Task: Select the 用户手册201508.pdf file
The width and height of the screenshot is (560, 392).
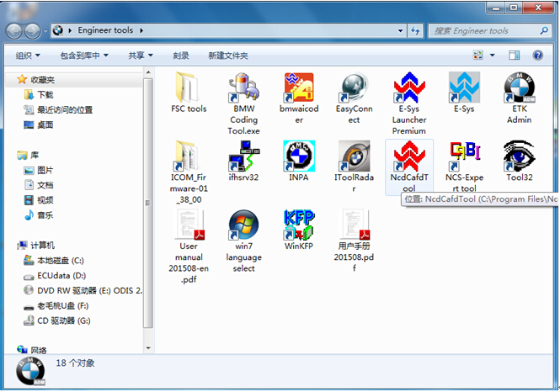Action: click(x=354, y=241)
